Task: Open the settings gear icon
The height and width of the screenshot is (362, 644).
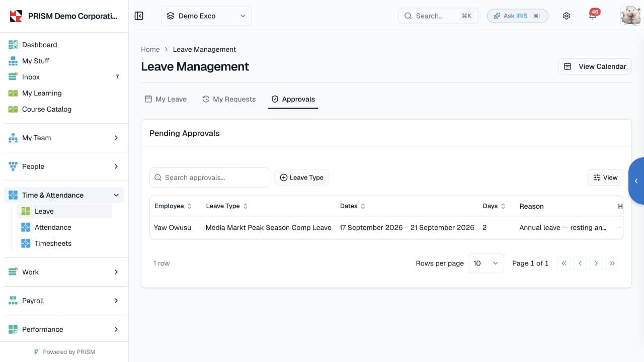Action: [x=567, y=16]
